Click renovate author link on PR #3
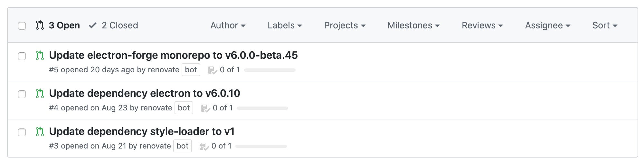The image size is (644, 164). [x=155, y=146]
